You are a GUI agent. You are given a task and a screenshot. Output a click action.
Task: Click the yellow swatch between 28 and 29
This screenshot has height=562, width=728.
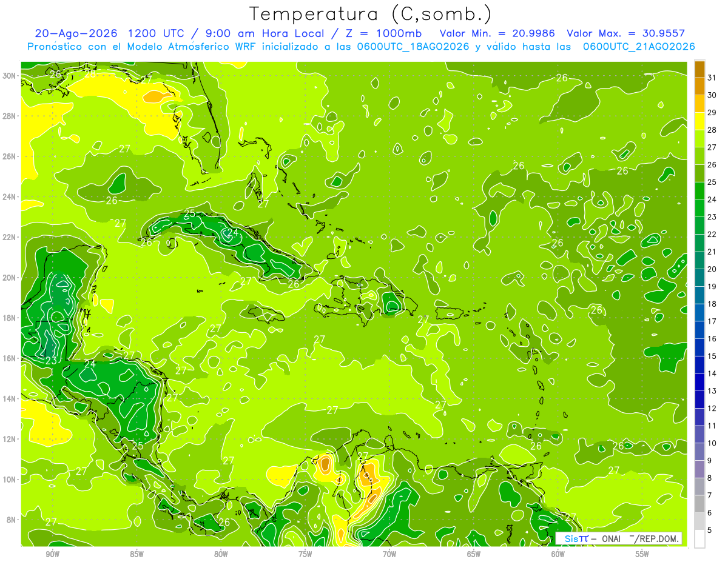(699, 121)
